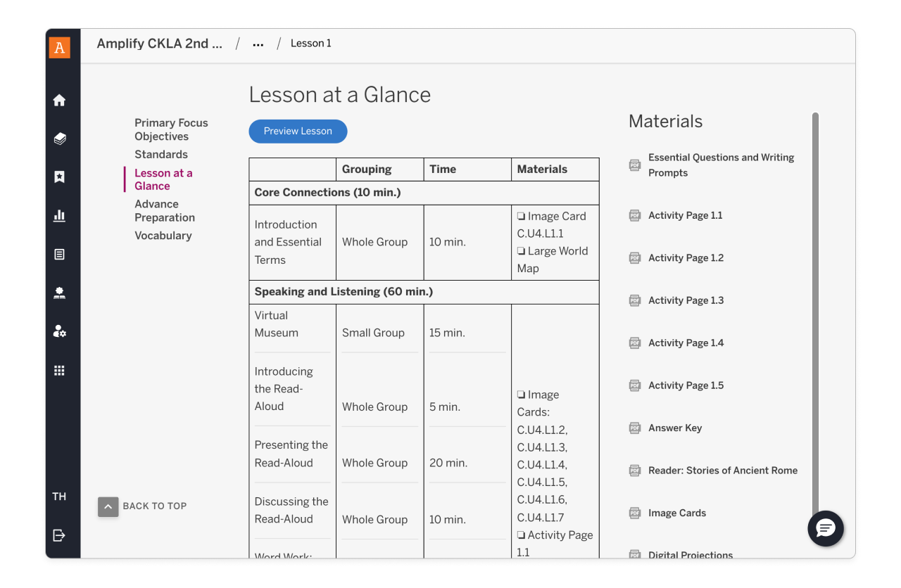Open the apps grid icon
901x588 pixels.
coord(60,371)
